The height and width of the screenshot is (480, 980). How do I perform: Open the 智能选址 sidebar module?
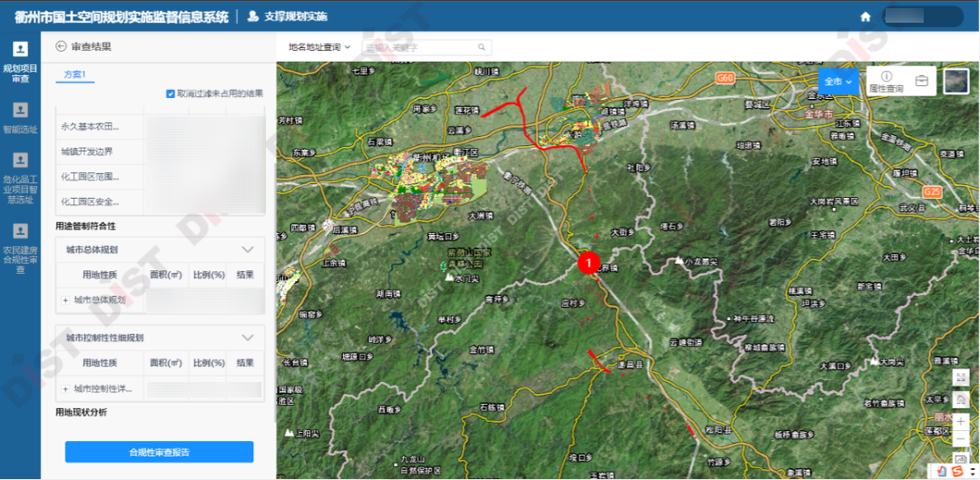[x=20, y=118]
